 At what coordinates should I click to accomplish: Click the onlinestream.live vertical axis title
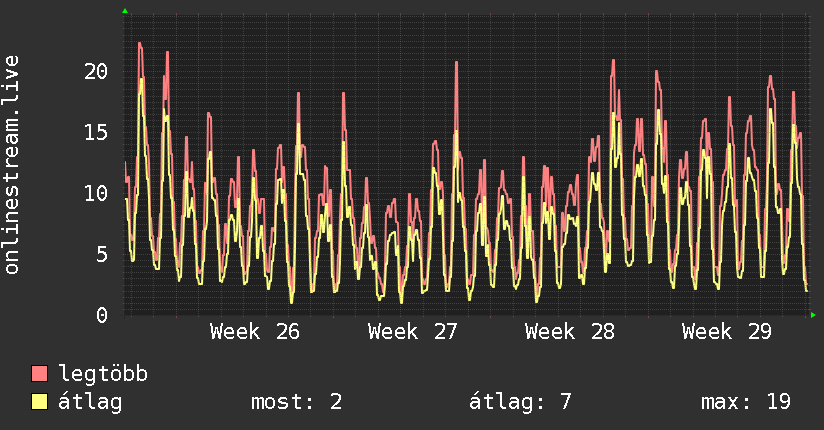pos(12,165)
